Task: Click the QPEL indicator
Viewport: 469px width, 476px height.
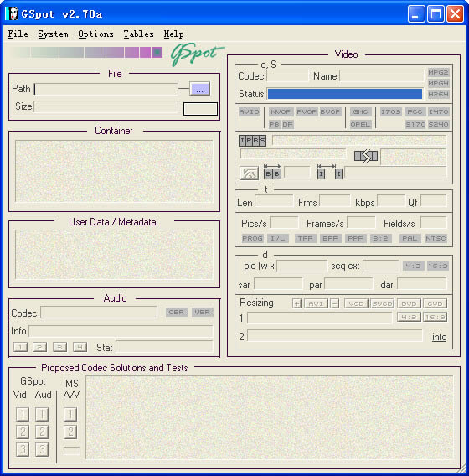Action: point(360,125)
